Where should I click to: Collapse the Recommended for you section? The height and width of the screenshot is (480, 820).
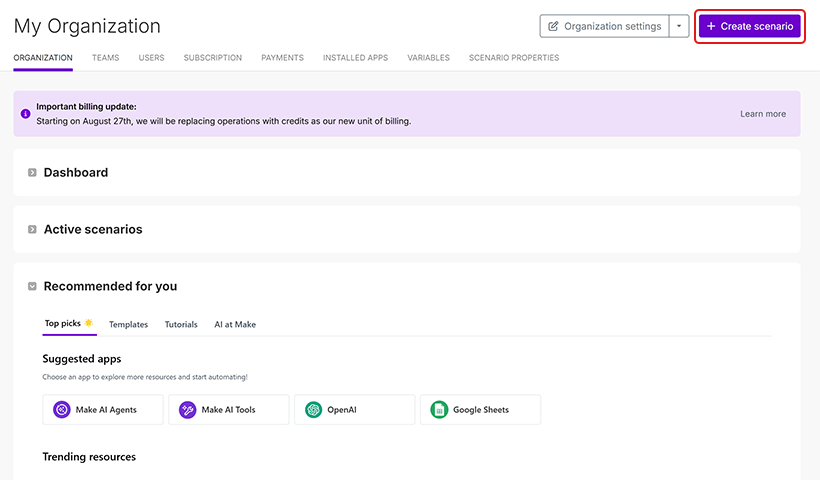point(32,287)
